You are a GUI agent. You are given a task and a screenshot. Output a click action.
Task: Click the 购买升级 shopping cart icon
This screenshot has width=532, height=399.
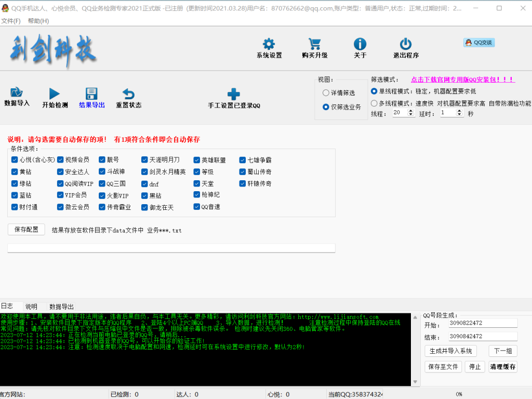tap(314, 44)
